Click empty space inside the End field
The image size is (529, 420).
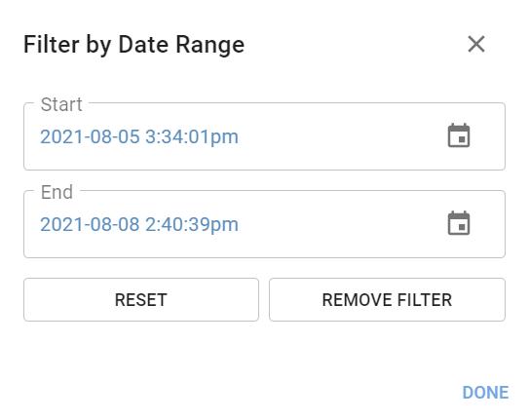coord(337,224)
